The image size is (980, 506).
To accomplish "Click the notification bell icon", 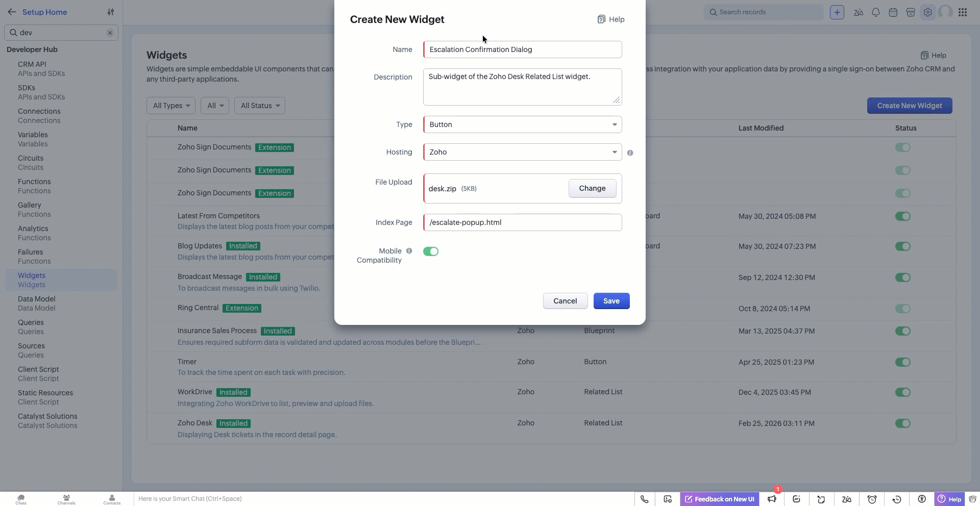I will 876,12.
